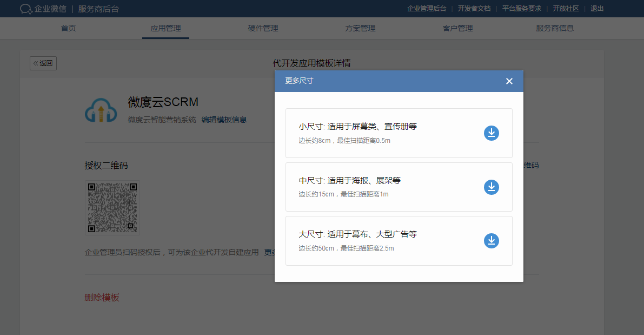Select the 小尺寸 屏幕类、宣传册 card

pyautogui.click(x=399, y=133)
